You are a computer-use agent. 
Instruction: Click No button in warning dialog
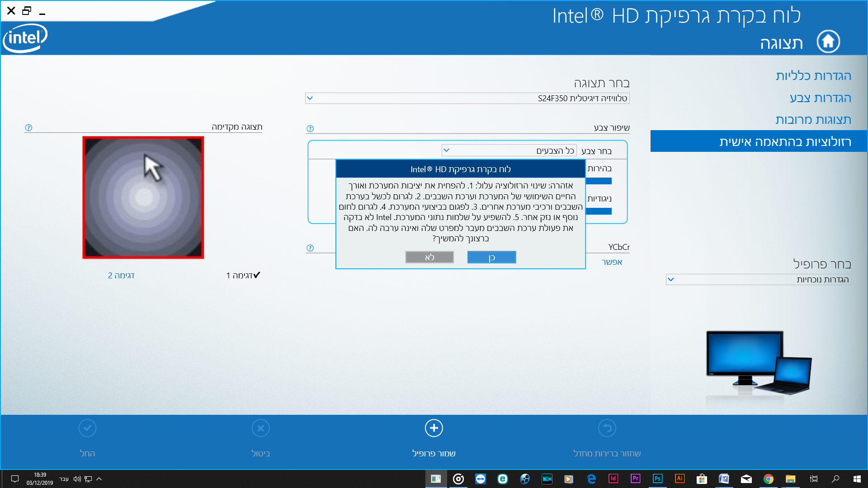pyautogui.click(x=429, y=257)
